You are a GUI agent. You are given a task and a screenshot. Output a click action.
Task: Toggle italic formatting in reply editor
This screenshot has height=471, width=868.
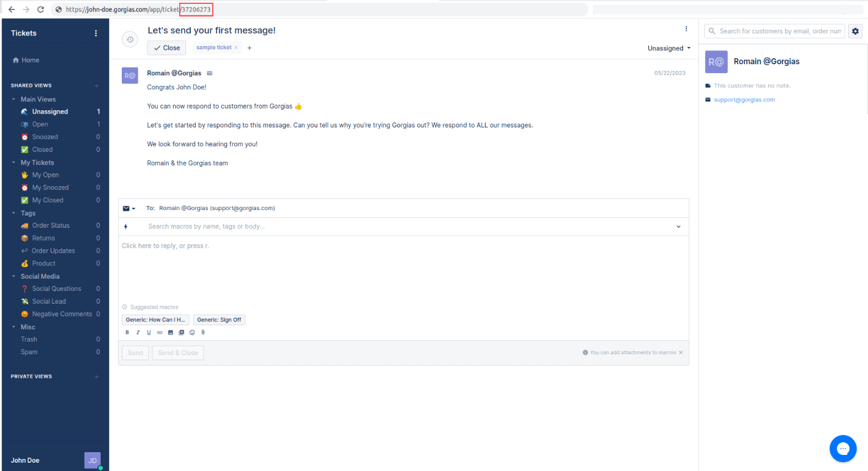pos(138,332)
